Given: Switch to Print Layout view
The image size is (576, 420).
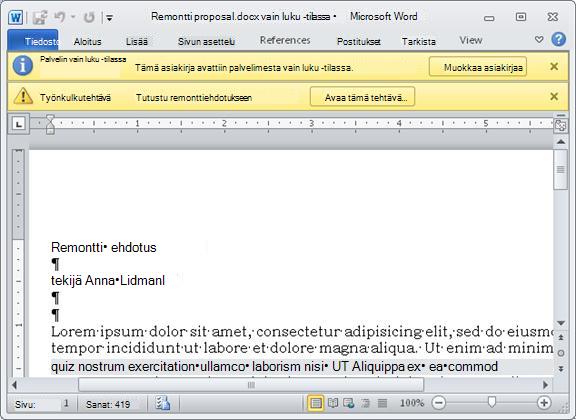Looking at the screenshot, I should click(316, 403).
